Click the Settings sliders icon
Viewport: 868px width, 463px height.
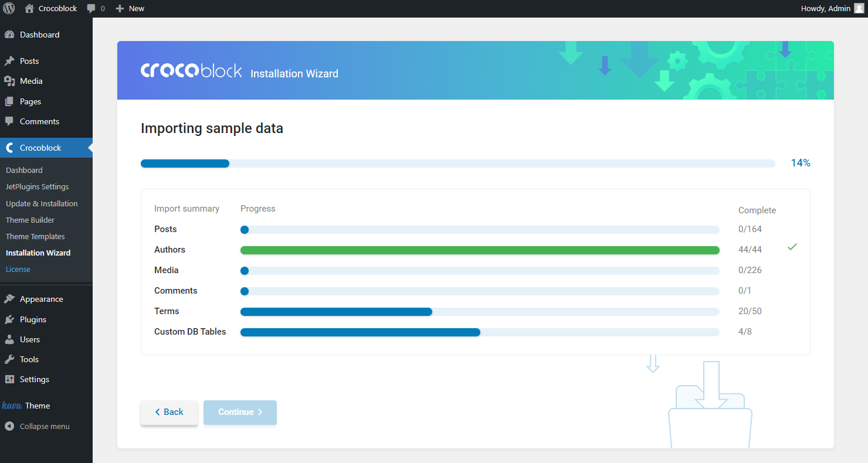coord(9,379)
